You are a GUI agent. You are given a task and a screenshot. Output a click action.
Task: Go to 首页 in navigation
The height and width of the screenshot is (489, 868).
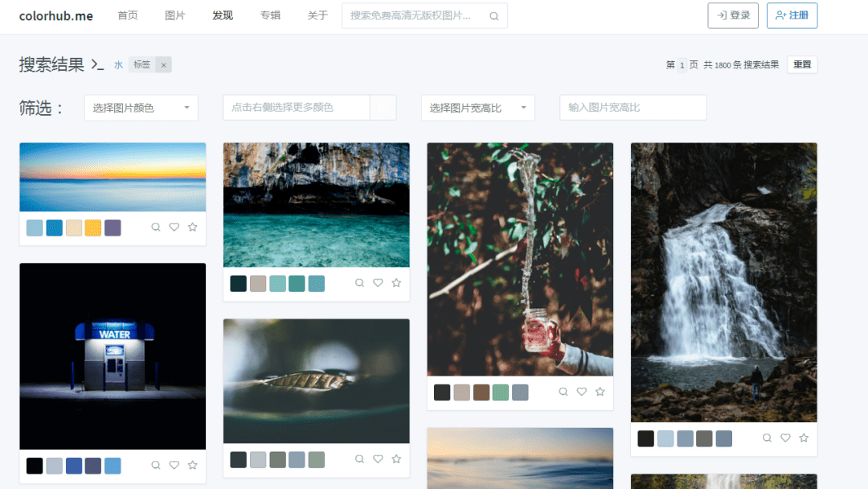tap(127, 15)
